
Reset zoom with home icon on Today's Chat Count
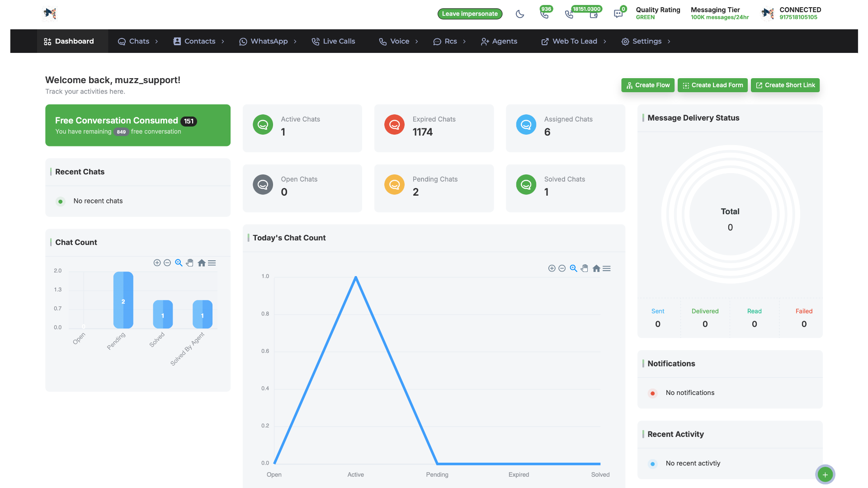click(x=596, y=268)
